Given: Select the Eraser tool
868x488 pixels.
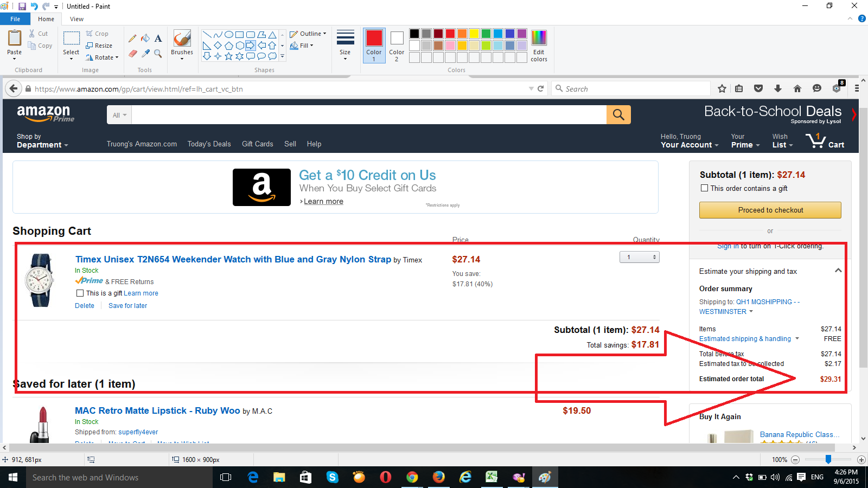Looking at the screenshot, I should [132, 53].
